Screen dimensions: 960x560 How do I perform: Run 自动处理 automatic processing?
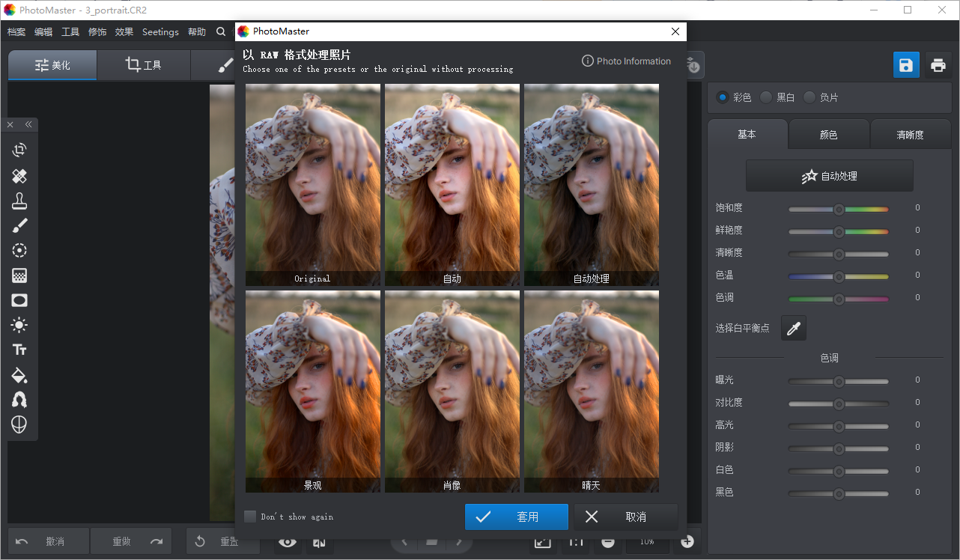[x=829, y=175]
